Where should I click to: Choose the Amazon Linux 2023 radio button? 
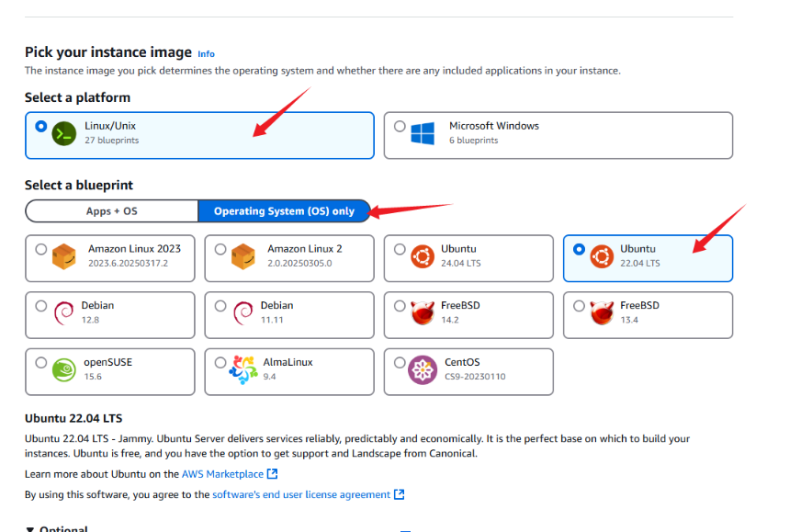(x=41, y=249)
